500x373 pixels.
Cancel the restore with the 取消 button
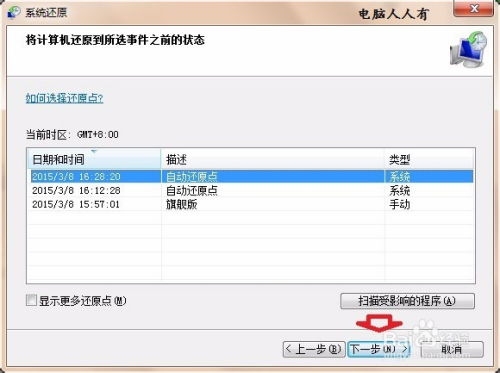pyautogui.click(x=452, y=349)
